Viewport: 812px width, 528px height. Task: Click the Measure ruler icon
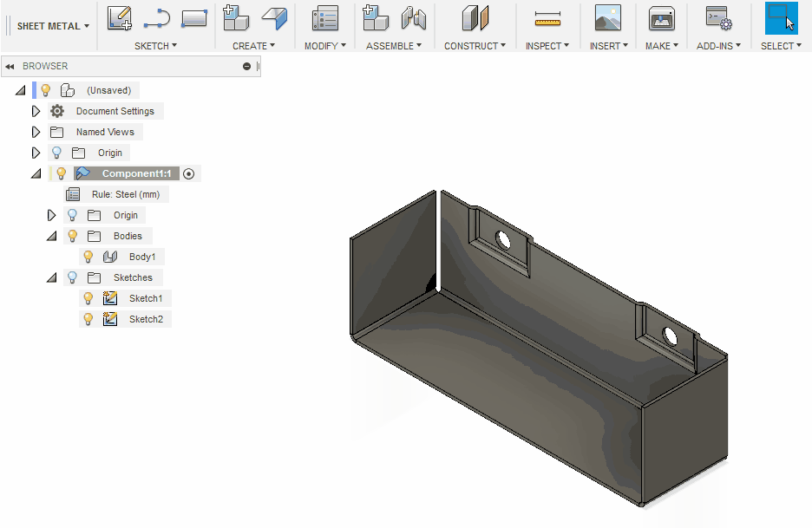[x=547, y=18]
